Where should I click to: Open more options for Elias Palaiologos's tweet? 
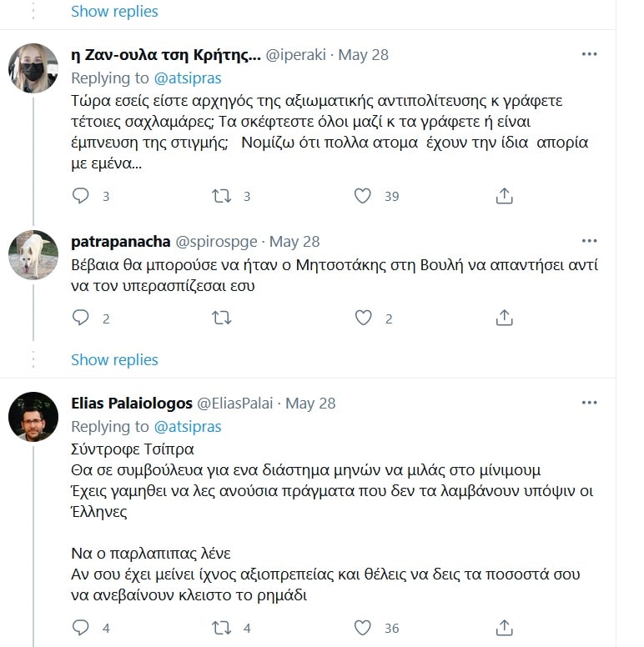(x=589, y=403)
